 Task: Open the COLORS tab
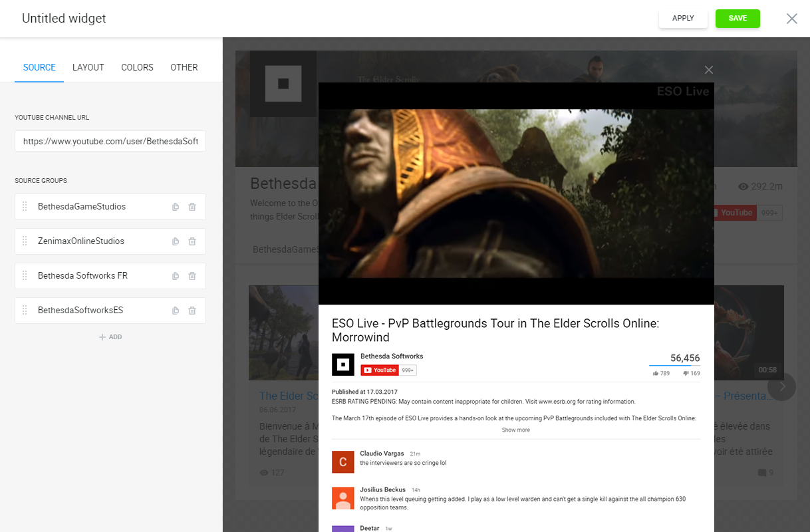[138, 67]
